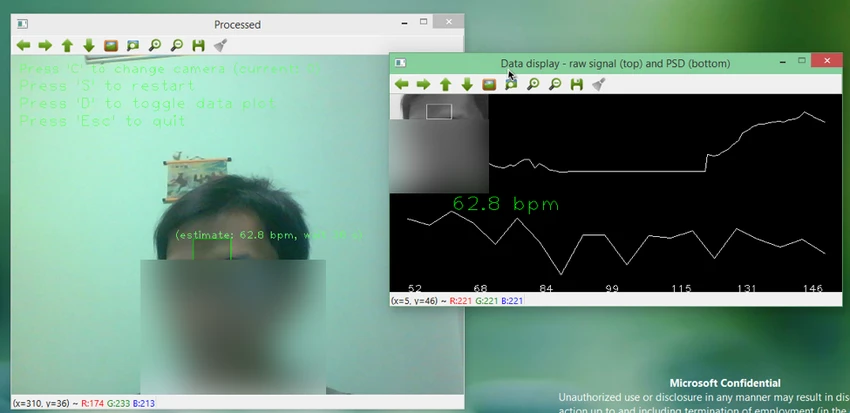Zoom out using Data display toolbar
This screenshot has height=413, width=850.
tap(555, 84)
